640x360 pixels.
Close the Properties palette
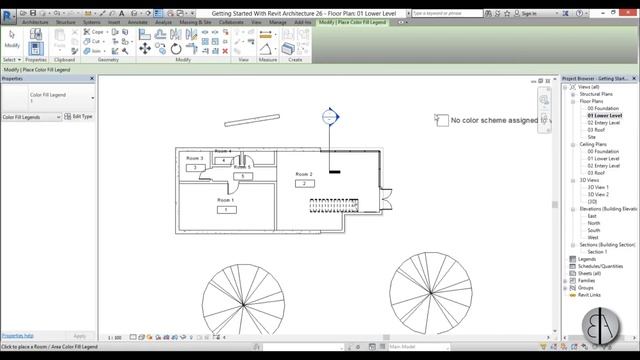pyautogui.click(x=92, y=78)
